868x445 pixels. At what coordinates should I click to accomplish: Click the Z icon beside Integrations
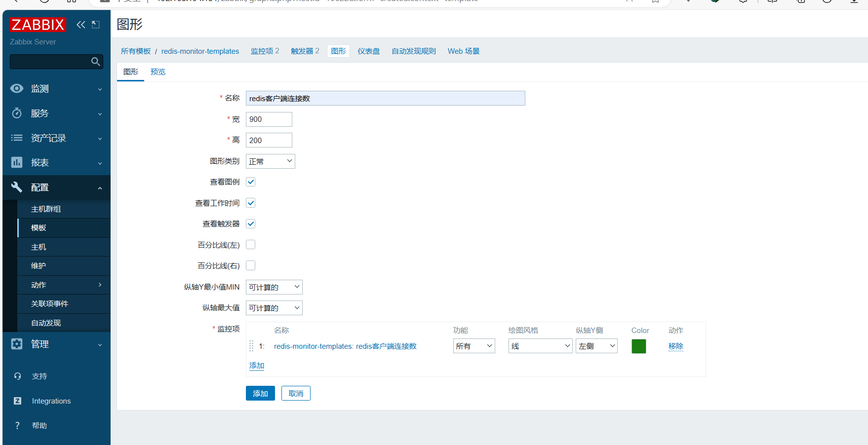pyautogui.click(x=18, y=401)
